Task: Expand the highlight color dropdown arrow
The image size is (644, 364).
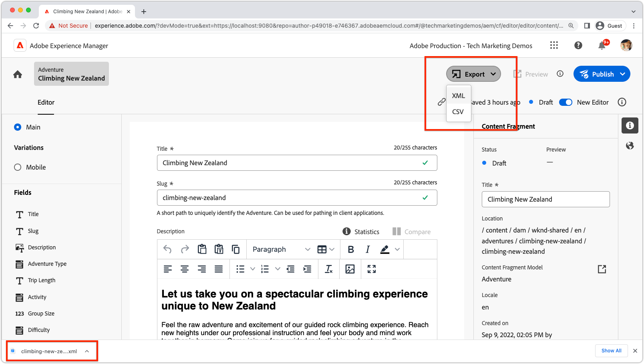Action: [x=397, y=249]
